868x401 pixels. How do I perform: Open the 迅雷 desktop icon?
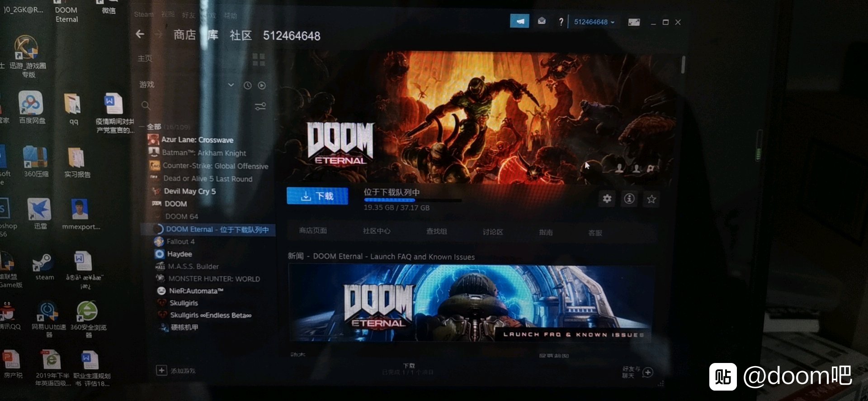[40, 214]
